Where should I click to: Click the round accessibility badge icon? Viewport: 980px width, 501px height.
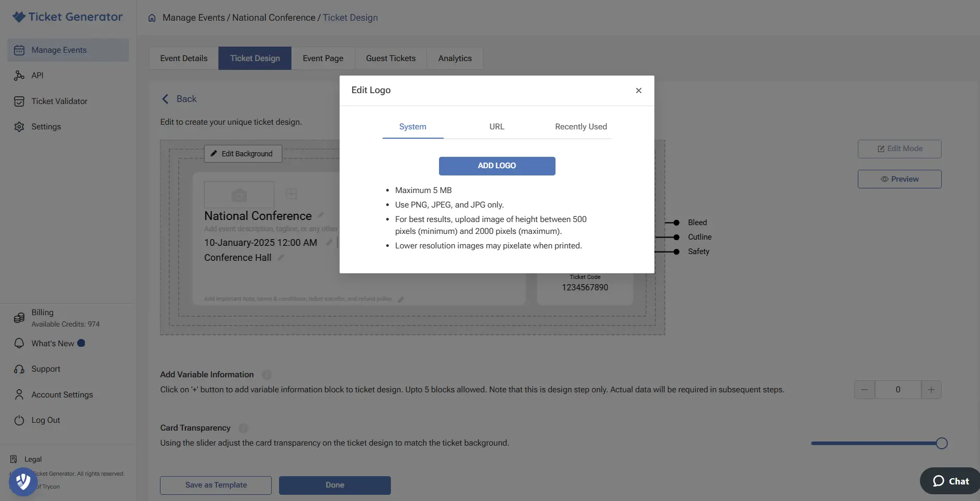[x=23, y=482]
